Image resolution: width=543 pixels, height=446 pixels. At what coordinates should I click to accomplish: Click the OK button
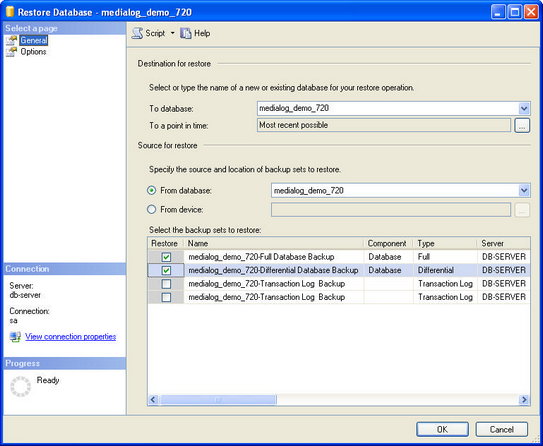442,429
